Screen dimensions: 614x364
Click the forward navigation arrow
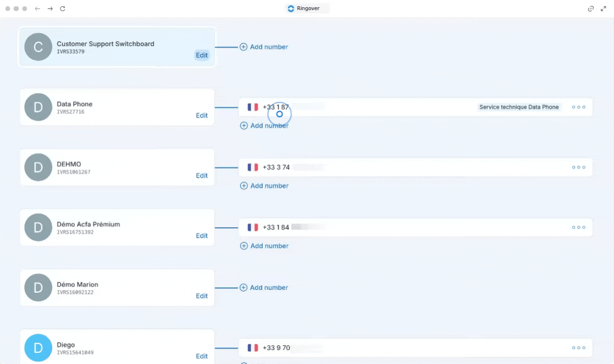(50, 9)
